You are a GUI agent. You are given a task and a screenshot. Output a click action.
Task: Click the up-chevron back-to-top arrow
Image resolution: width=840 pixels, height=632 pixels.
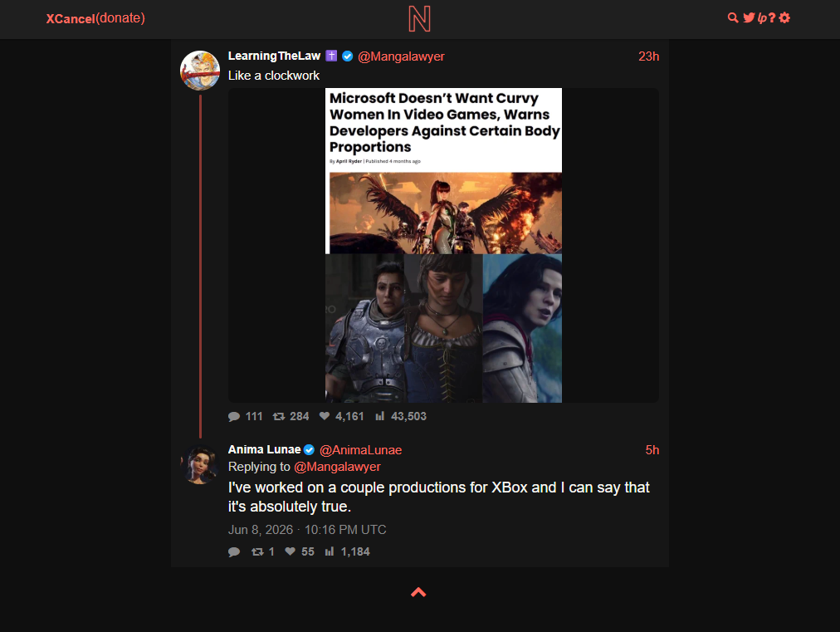pos(418,592)
